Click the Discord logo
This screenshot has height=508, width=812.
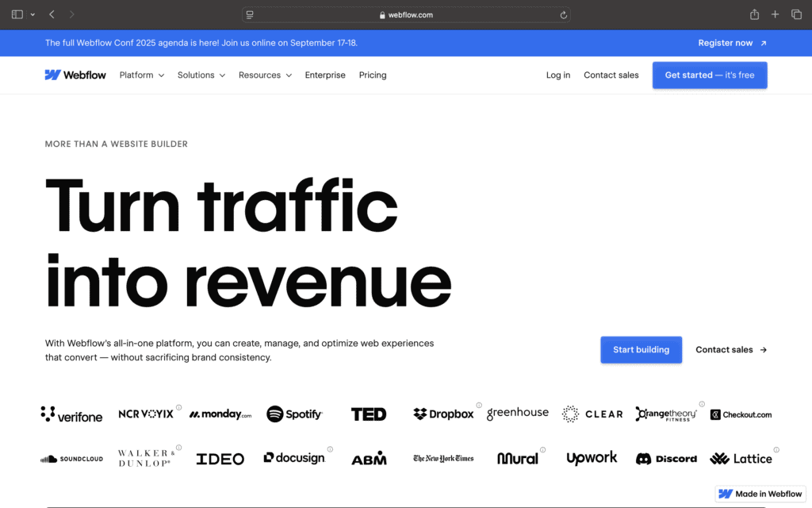click(x=666, y=459)
